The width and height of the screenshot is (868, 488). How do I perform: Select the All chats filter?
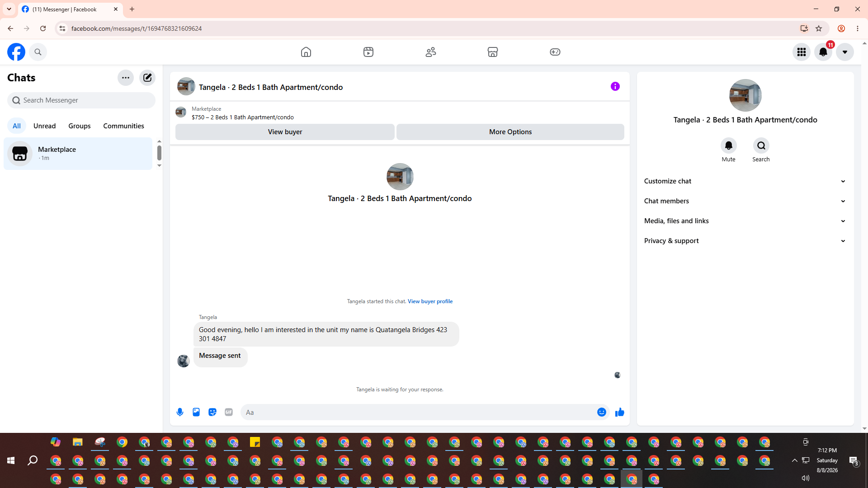coord(17,126)
